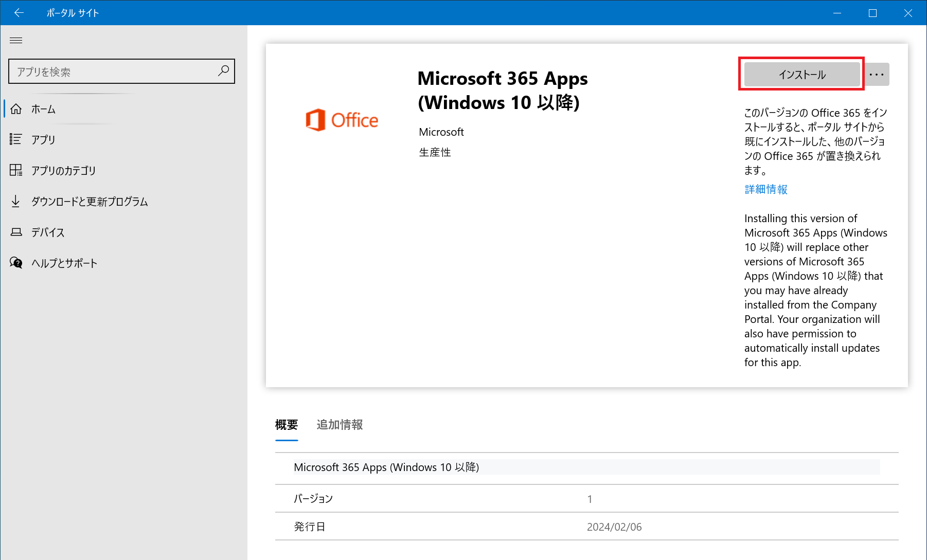Open アプリ in the sidebar
Screen dimensions: 927x560
tap(123, 139)
